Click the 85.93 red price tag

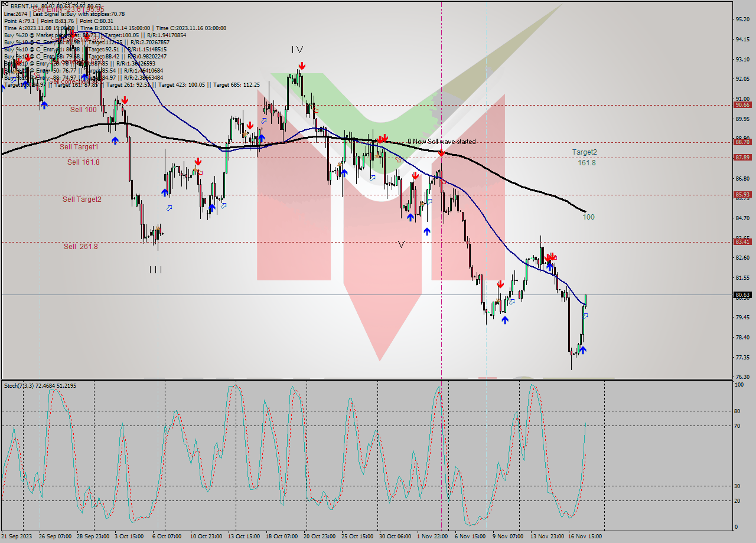[742, 194]
